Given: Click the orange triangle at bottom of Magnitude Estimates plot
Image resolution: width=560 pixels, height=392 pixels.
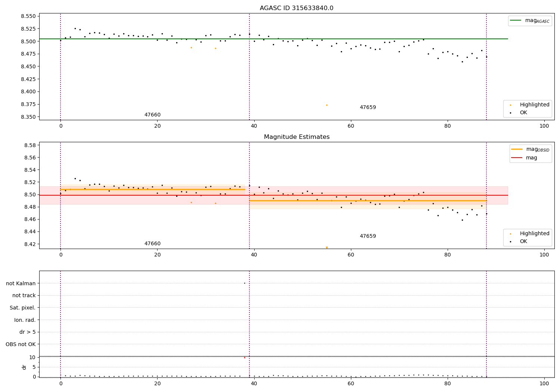Looking at the screenshot, I should pos(327,248).
